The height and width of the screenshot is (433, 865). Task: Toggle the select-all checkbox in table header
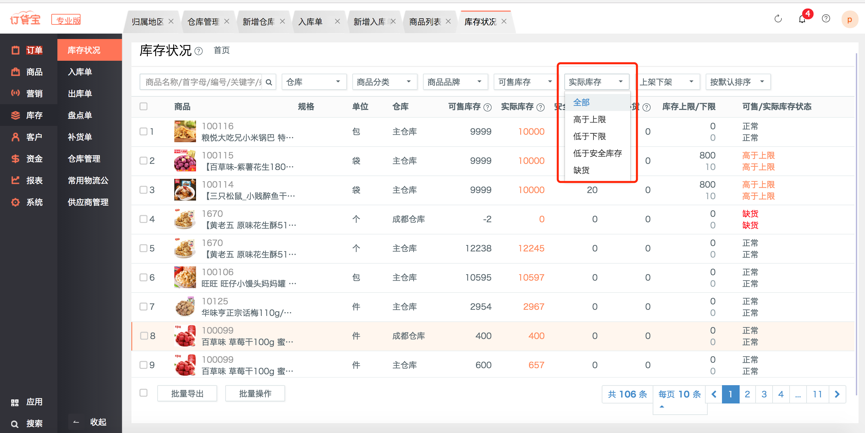pyautogui.click(x=143, y=106)
